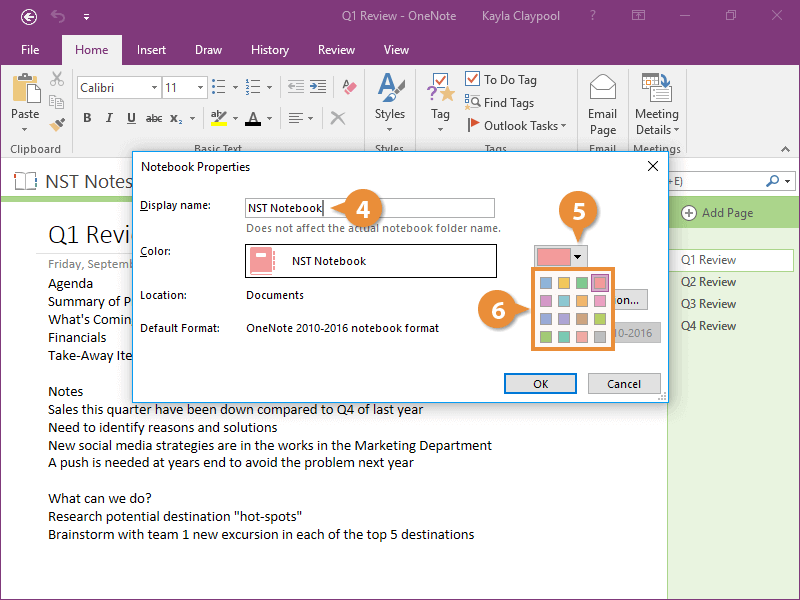Apply text highlight color to selection
The image size is (800, 600).
(218, 117)
